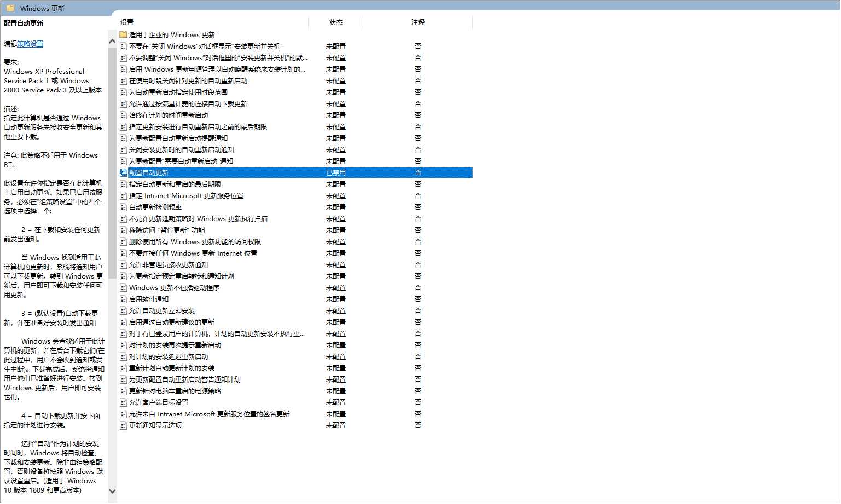
Task: Click the icon beside 关闭安装更新时的自动重新启动通知
Action: (x=123, y=149)
